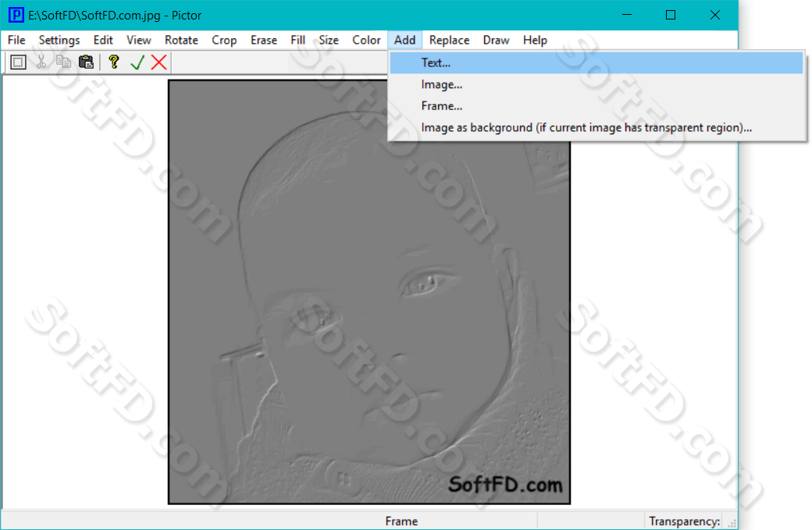Screen dimensions: 812x530
Task: Open the Edit menu
Action: tap(103, 40)
